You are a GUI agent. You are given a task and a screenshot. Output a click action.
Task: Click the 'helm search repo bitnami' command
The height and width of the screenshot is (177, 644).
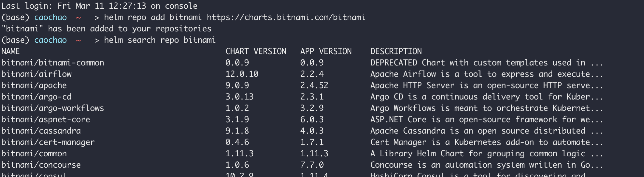[160, 40]
